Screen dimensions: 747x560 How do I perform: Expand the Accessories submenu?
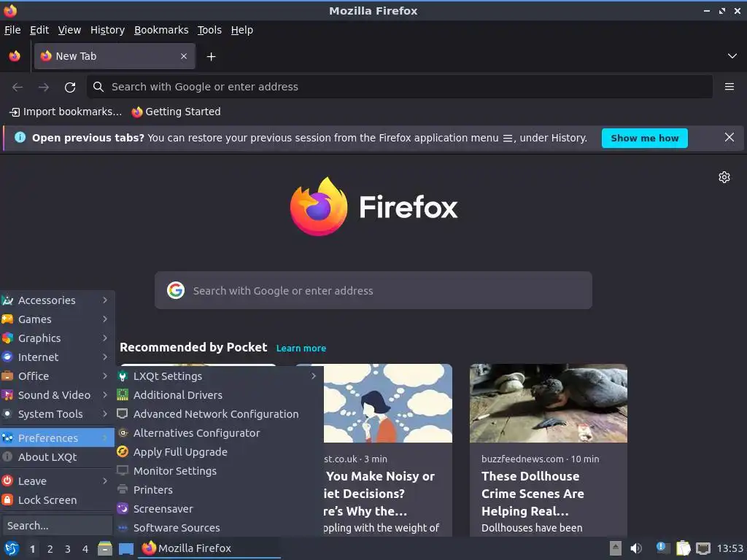pos(57,300)
